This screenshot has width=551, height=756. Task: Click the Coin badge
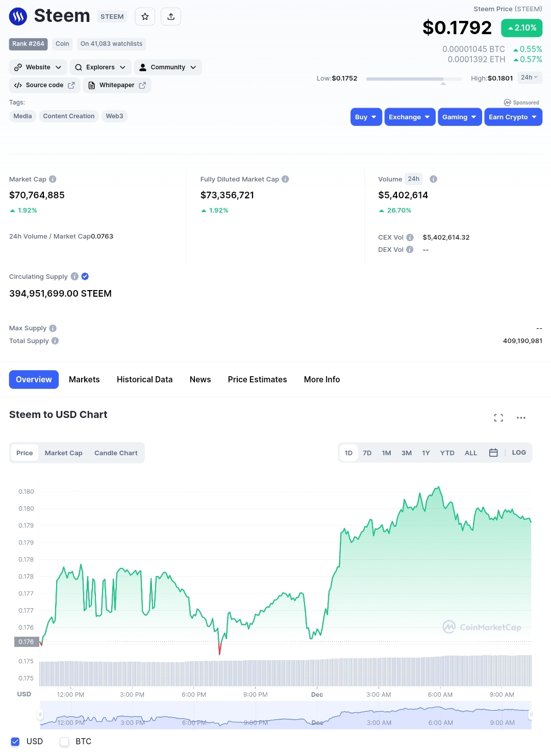click(62, 44)
